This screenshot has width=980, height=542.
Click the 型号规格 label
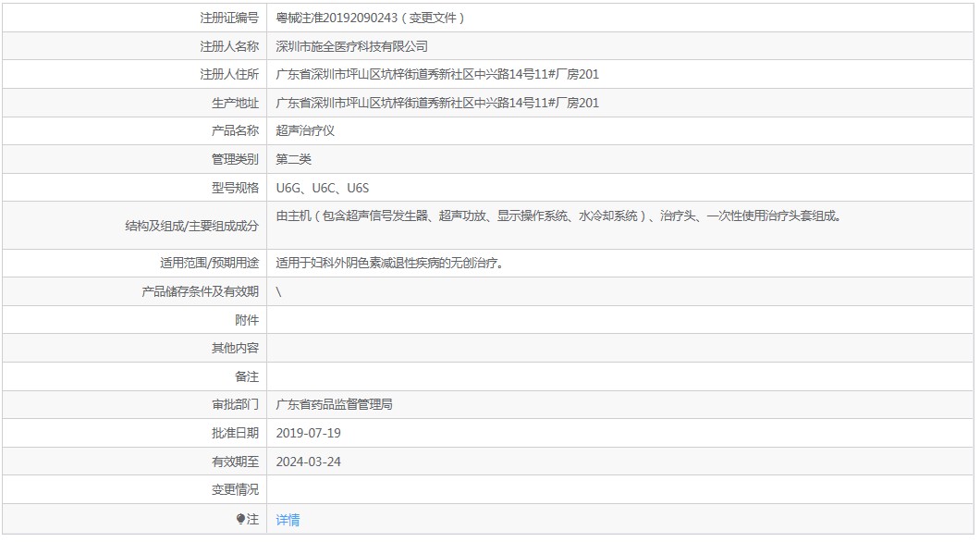click(x=235, y=188)
